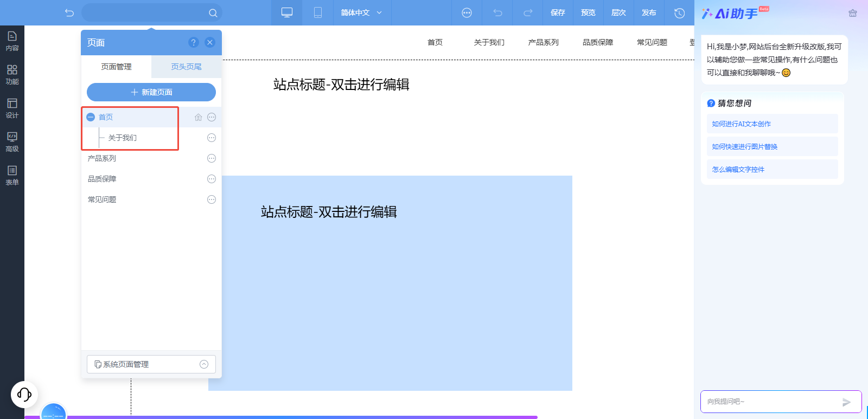Collapse the 首页 page tree node
The width and height of the screenshot is (868, 419).
coord(91,117)
